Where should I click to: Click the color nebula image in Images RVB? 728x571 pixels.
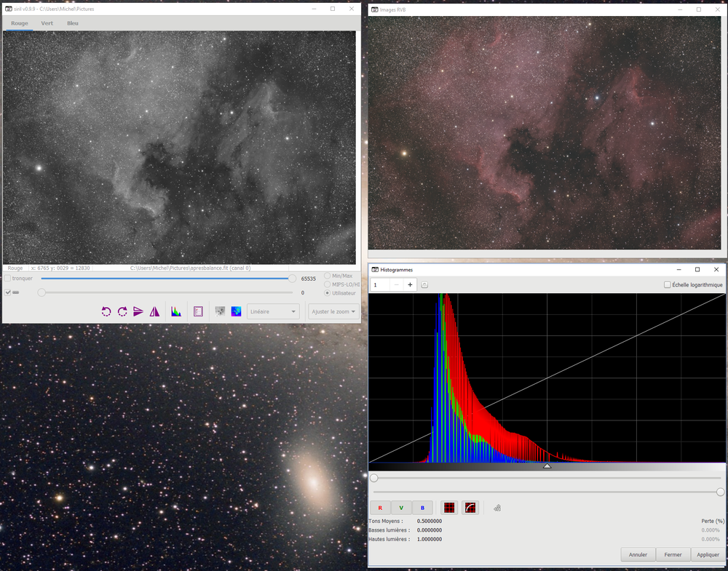(x=545, y=133)
